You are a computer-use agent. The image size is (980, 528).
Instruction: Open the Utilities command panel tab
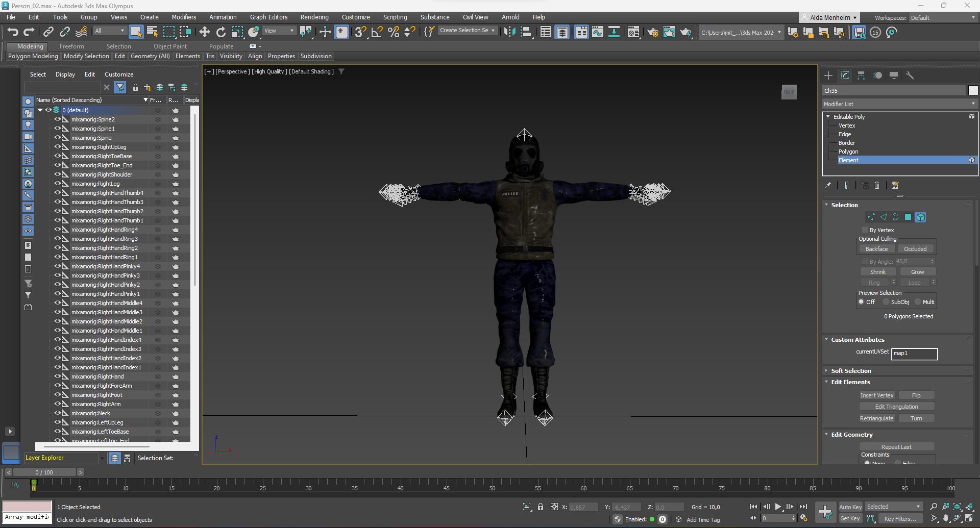910,76
